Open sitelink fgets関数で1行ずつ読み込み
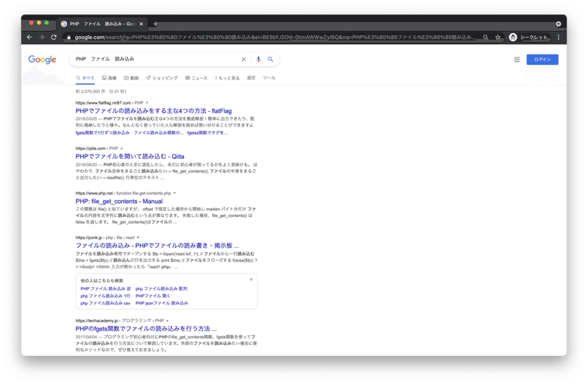This screenshot has height=384, width=588. click(x=102, y=133)
